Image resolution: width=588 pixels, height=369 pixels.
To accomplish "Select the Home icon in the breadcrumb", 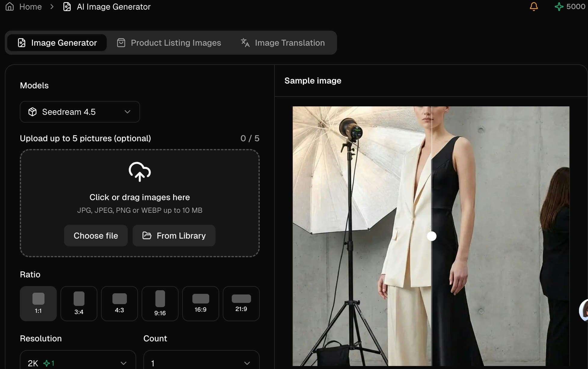I will (9, 7).
